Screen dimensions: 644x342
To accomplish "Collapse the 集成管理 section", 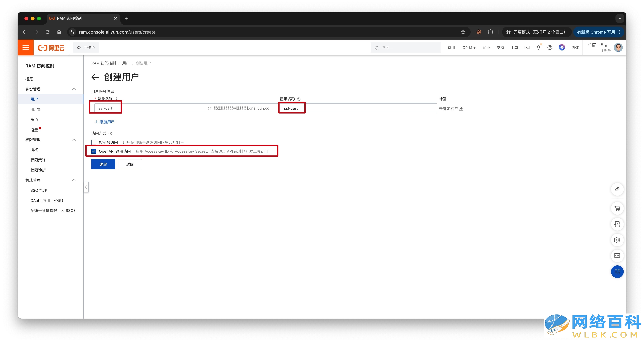I will 74,180.
